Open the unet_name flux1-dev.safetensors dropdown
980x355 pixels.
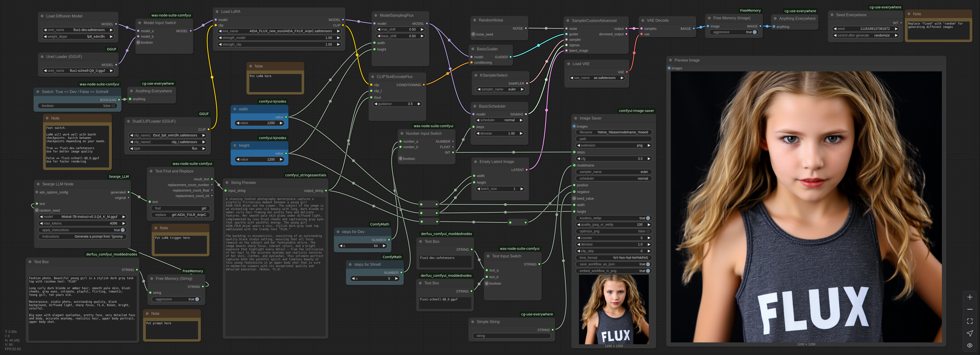[78, 30]
